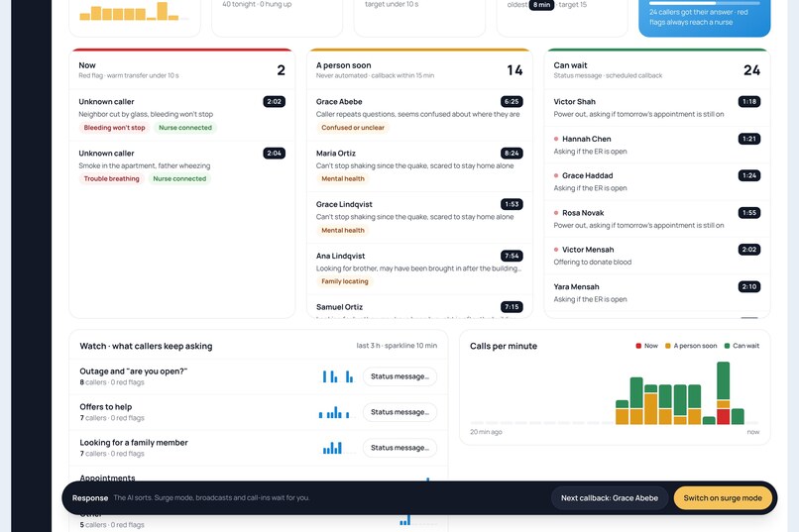The width and height of the screenshot is (799, 532).
Task: Open Rosa Novak's call
Action: point(657,219)
